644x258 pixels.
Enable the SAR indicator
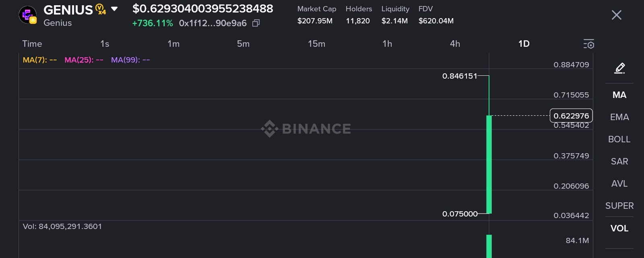pos(619,161)
